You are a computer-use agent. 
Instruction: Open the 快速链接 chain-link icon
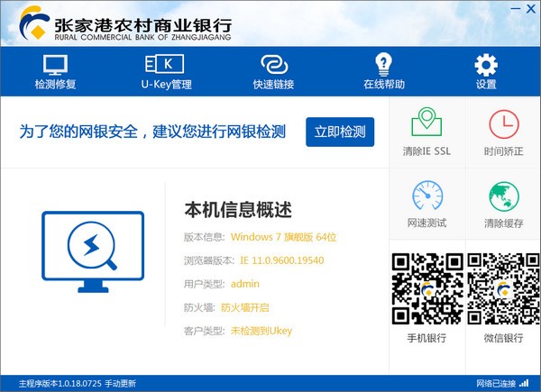point(273,72)
